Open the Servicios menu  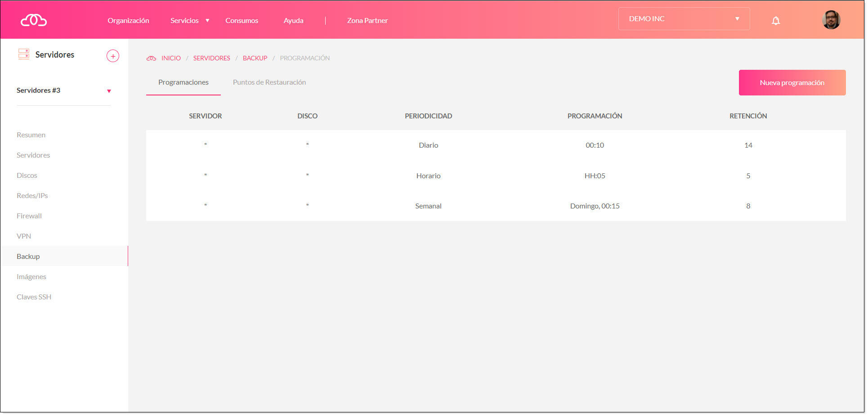pyautogui.click(x=184, y=20)
